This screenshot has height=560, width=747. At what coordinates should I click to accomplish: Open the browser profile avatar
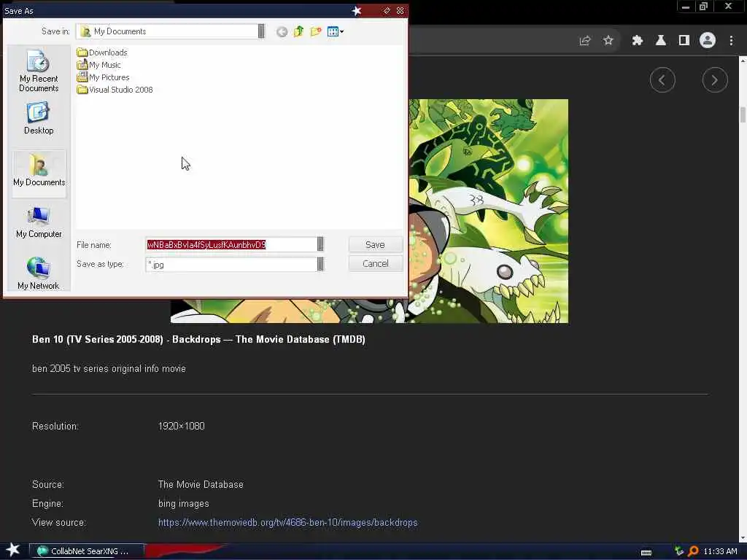[x=708, y=41]
